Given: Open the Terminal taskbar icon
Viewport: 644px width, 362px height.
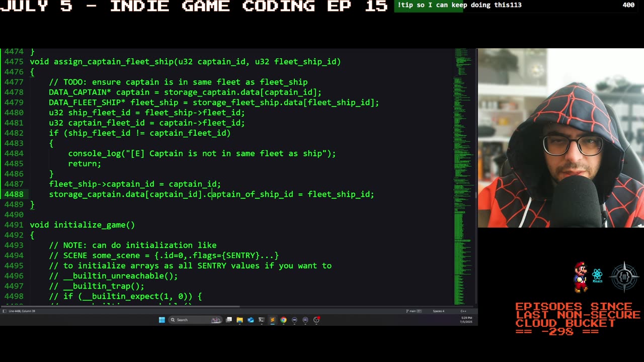Looking at the screenshot, I should (x=261, y=320).
